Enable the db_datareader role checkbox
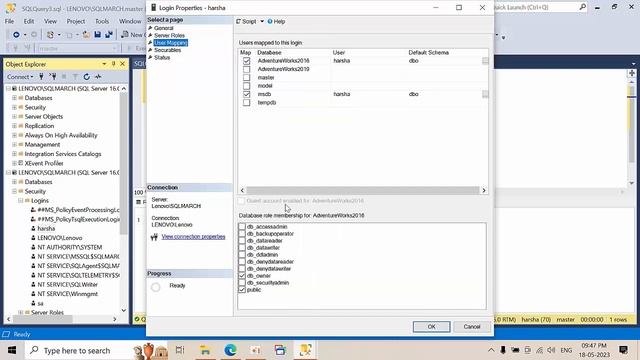 click(242, 241)
